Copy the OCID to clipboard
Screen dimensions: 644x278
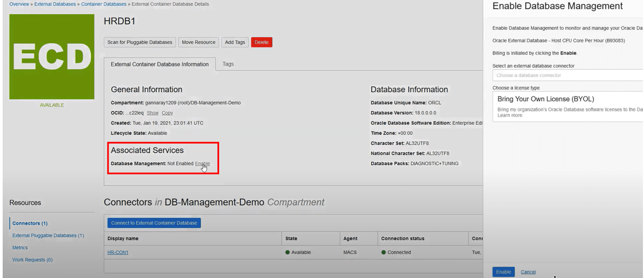(x=168, y=113)
